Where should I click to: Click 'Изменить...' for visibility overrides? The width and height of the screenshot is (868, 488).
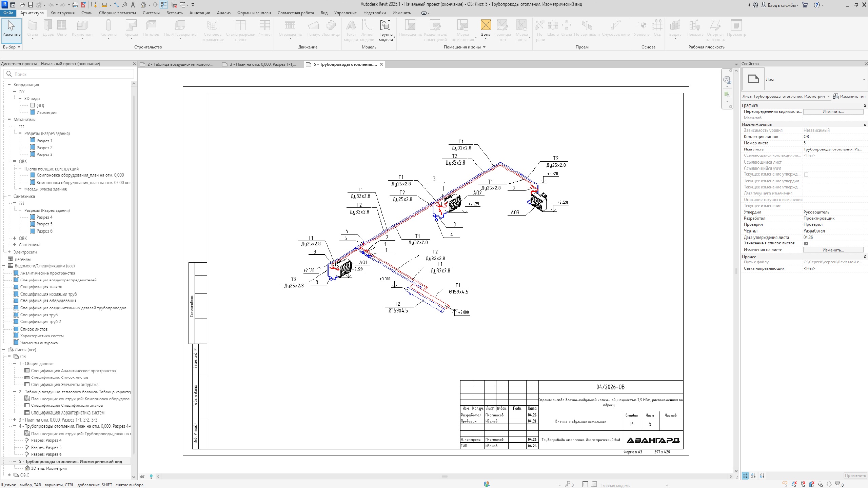[833, 112]
